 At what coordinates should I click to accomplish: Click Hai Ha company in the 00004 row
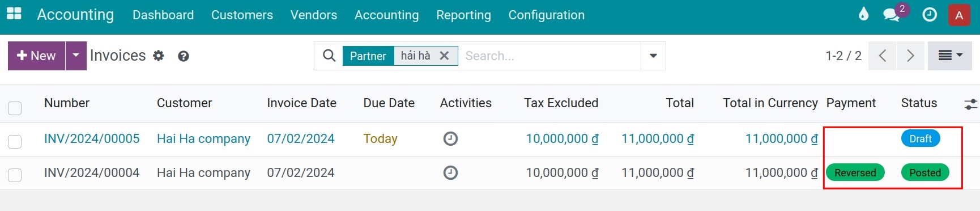[x=203, y=172]
